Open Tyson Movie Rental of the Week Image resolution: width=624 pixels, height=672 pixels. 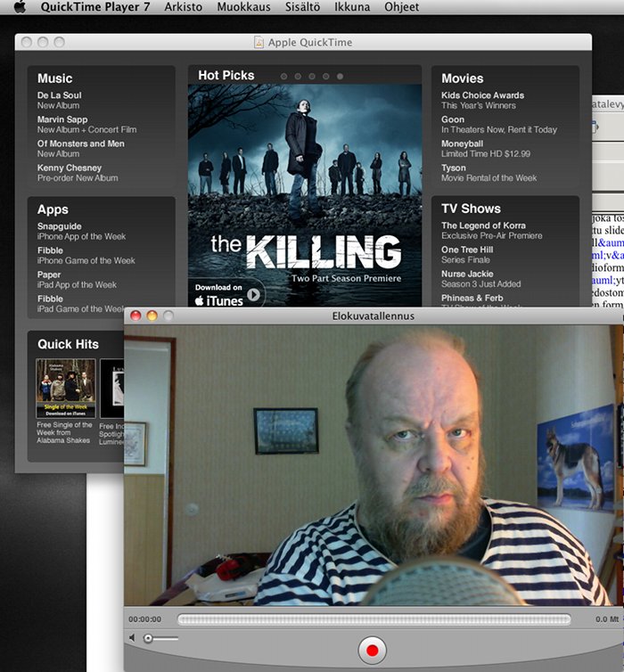point(489,173)
